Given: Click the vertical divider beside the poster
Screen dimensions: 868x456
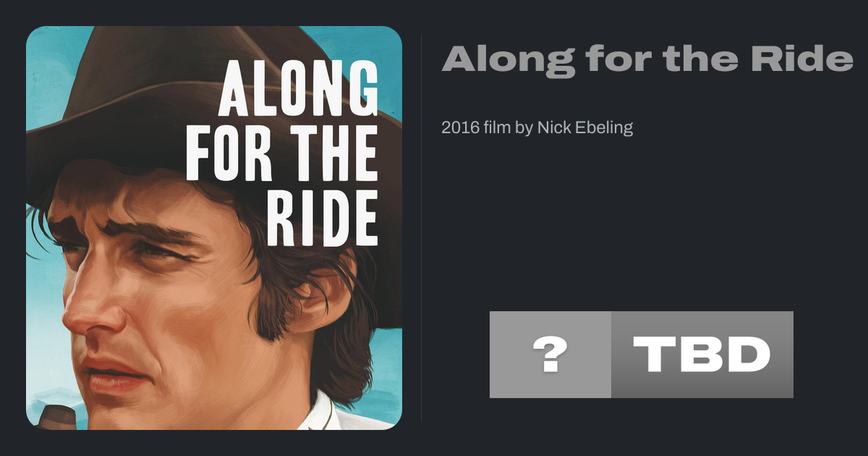Looking at the screenshot, I should [x=422, y=228].
